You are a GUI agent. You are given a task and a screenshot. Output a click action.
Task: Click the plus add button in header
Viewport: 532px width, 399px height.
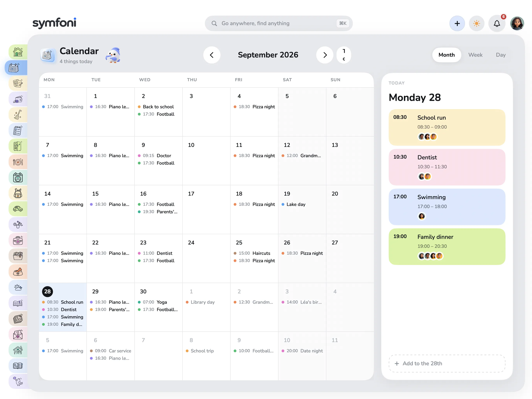point(457,23)
